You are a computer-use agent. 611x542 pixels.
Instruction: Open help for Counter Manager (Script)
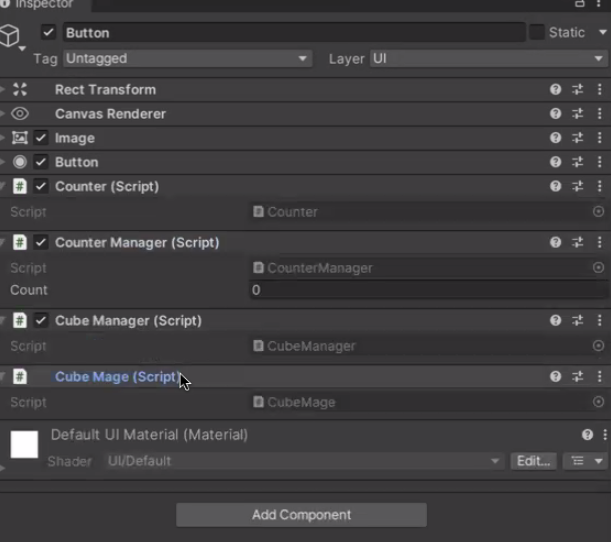pyautogui.click(x=555, y=242)
